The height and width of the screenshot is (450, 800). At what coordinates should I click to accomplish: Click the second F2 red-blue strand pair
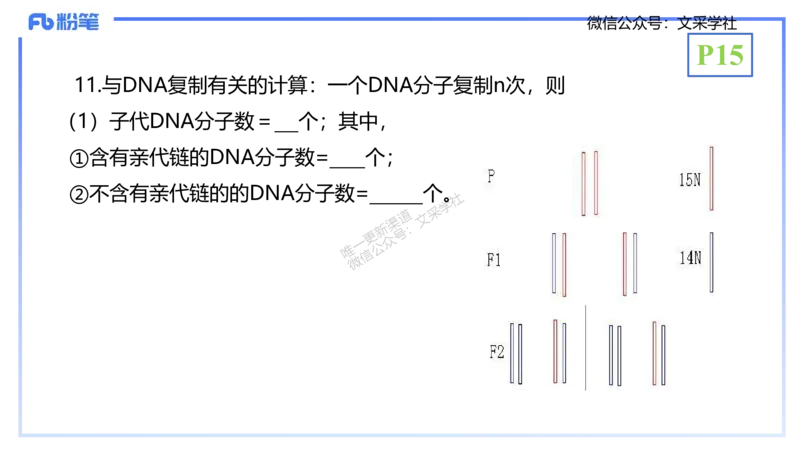[559, 352]
